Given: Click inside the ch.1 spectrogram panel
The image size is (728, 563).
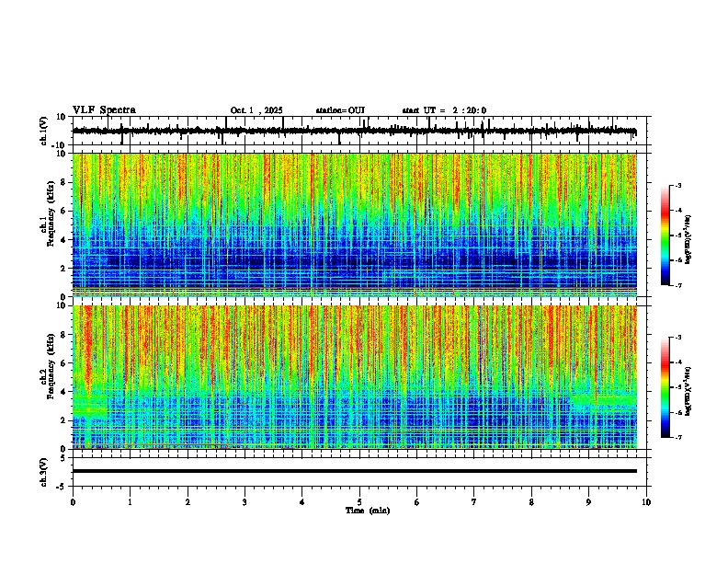Looking at the screenshot, I should click(x=355, y=224).
